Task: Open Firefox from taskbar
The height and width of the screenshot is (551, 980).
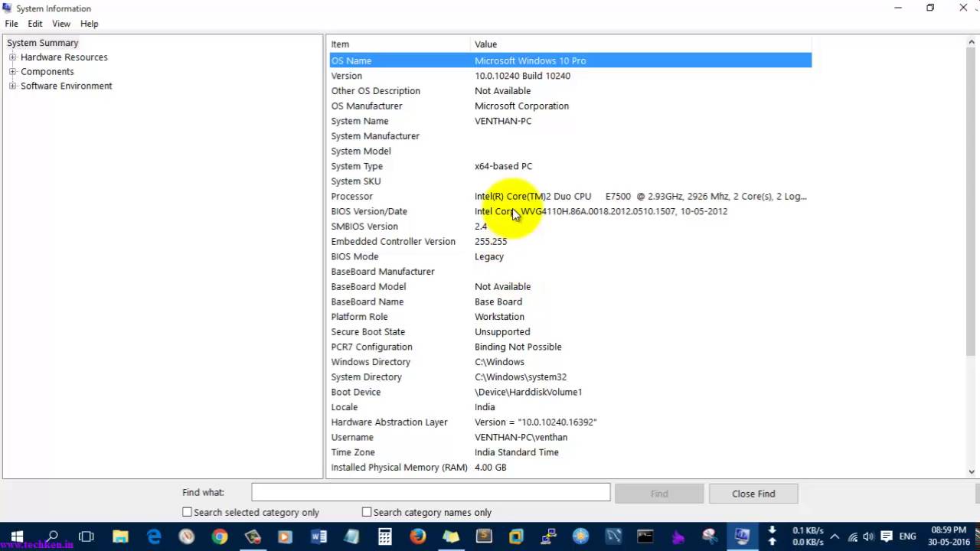Action: pyautogui.click(x=417, y=536)
